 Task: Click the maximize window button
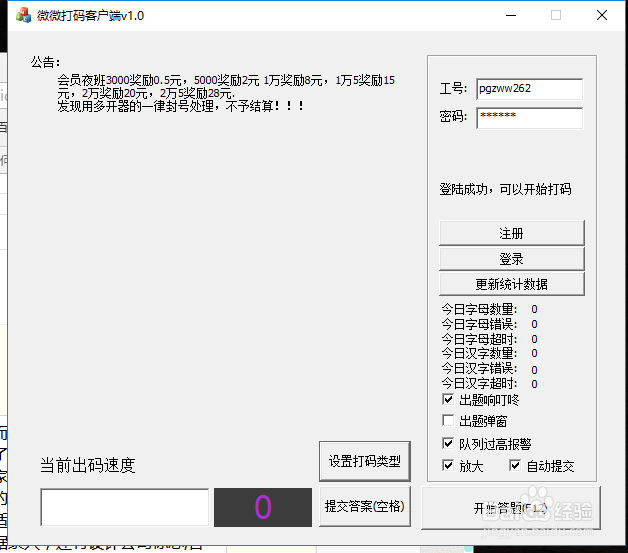pyautogui.click(x=556, y=16)
